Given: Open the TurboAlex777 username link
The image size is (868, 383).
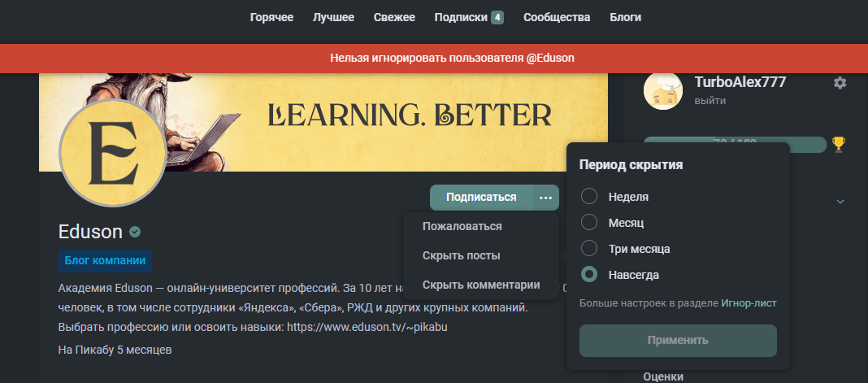Looking at the screenshot, I should pos(740,82).
